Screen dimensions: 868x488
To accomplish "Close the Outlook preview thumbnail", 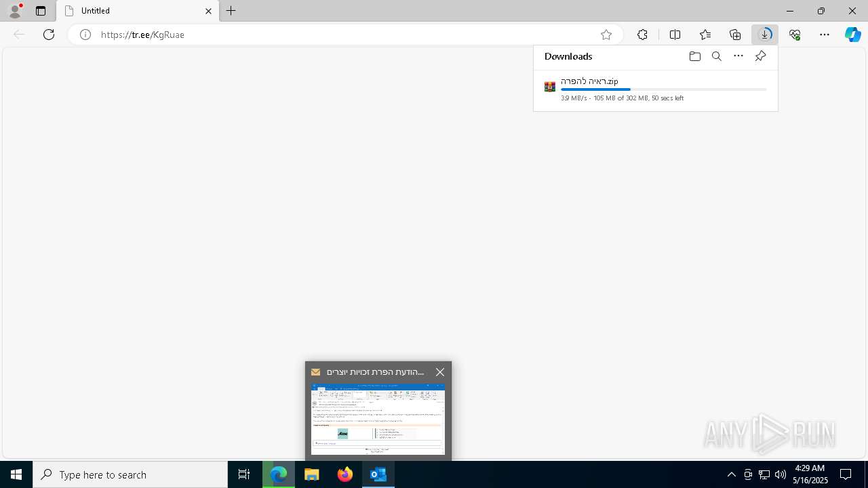I will 440,372.
